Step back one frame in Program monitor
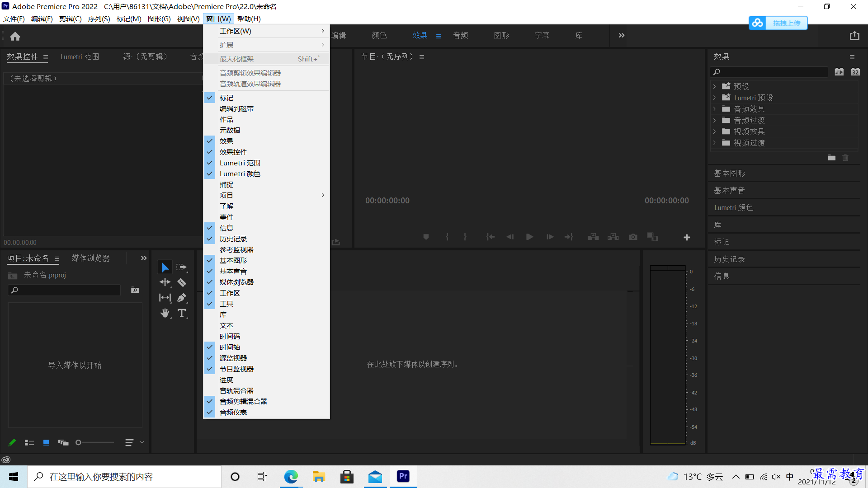 (x=510, y=237)
